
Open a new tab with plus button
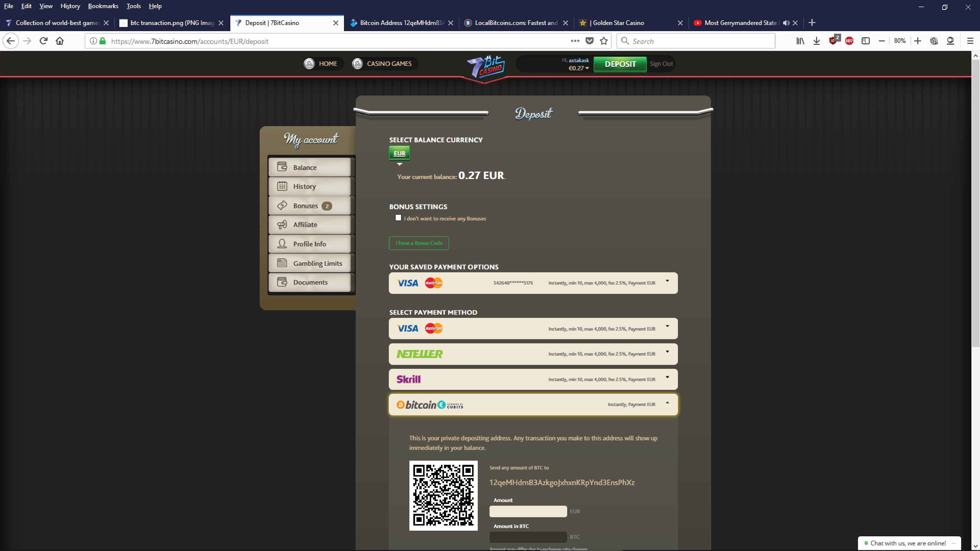pyautogui.click(x=812, y=23)
